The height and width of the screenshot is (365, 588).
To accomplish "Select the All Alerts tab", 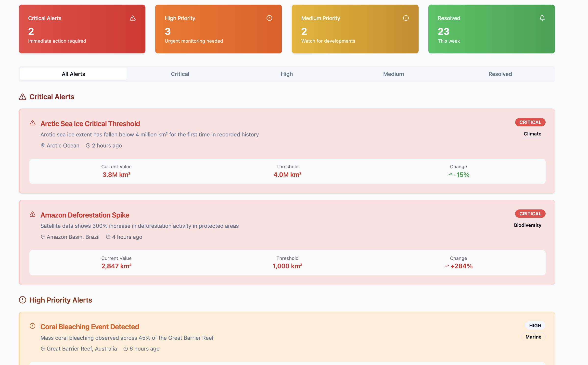I will pos(73,74).
